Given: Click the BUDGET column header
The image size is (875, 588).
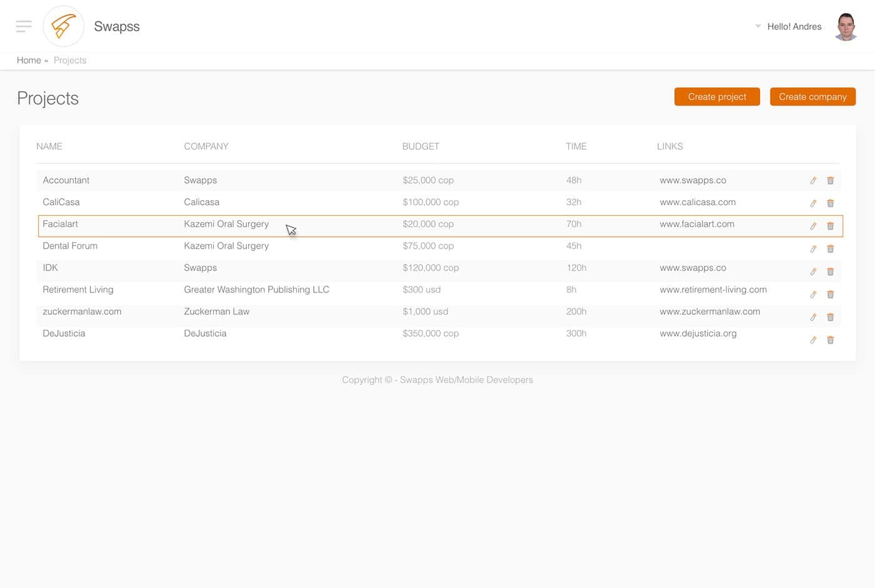Looking at the screenshot, I should click(421, 146).
